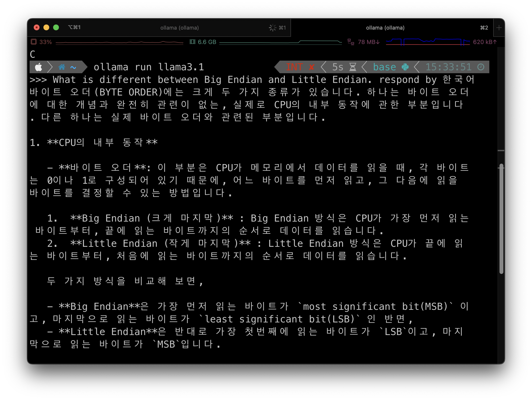Click the lone 'C' character at terminal top

tap(32, 55)
